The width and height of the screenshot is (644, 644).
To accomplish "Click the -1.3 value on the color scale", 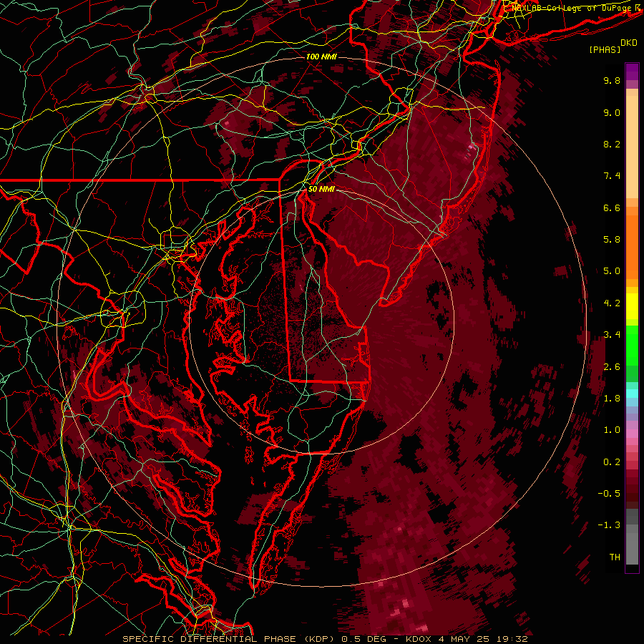I will (x=609, y=525).
